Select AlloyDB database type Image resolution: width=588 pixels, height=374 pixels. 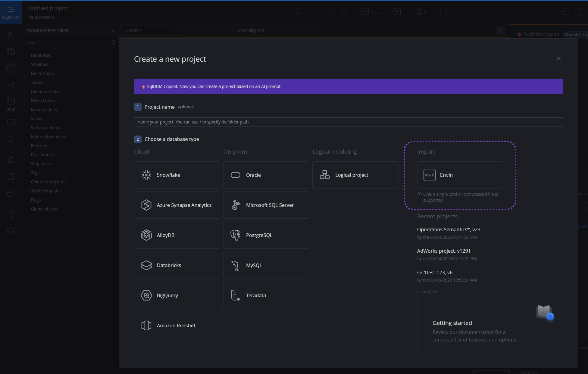coord(177,235)
